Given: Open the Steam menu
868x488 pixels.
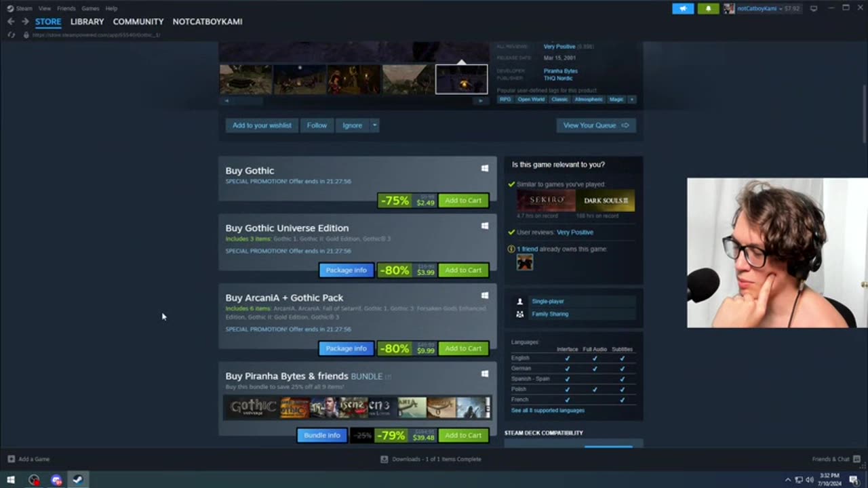Looking at the screenshot, I should [24, 8].
